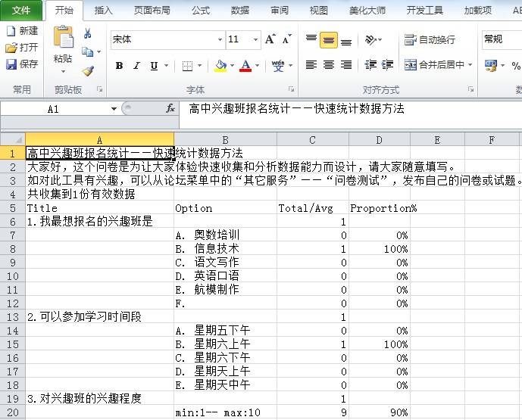Expand underline style dropdown arrow
522x420 pixels.
(166, 66)
